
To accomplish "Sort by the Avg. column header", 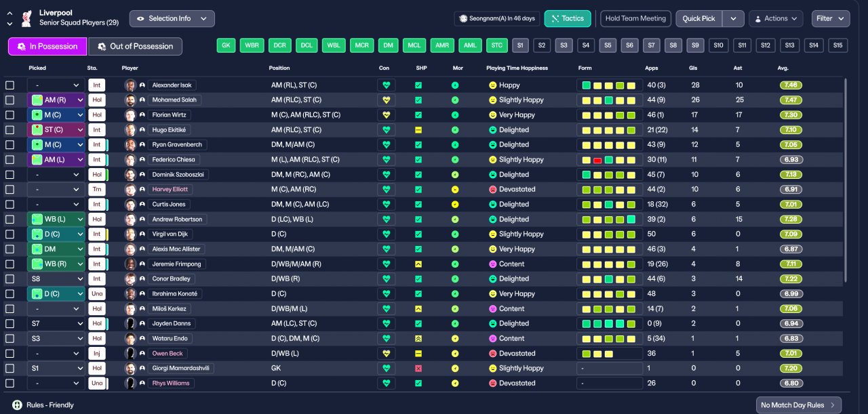I will pos(783,68).
